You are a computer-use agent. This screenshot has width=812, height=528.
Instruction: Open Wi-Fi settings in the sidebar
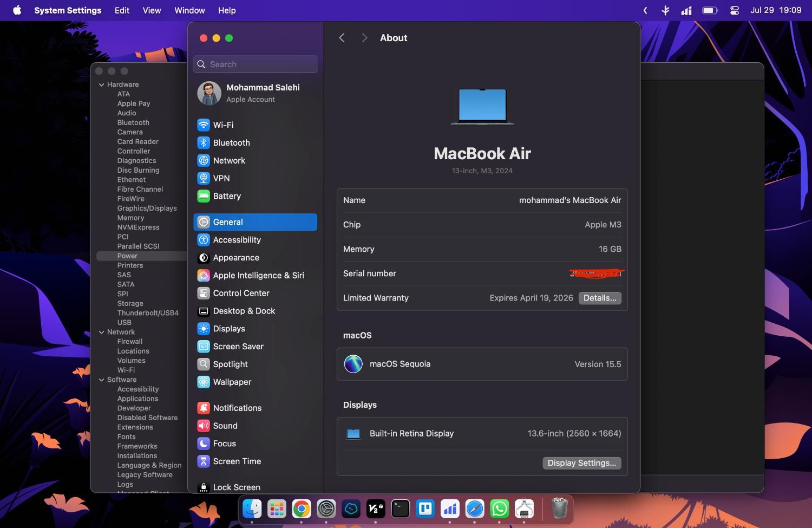[255, 125]
